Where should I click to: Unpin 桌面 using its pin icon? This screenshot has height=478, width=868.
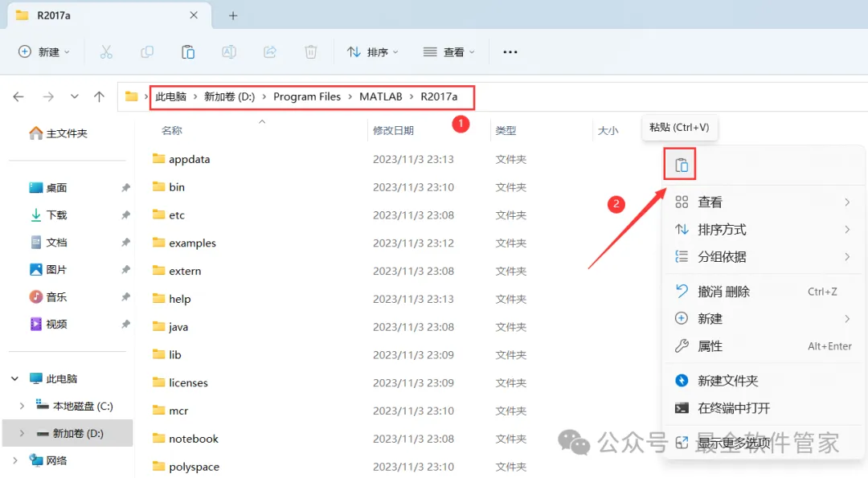[125, 187]
